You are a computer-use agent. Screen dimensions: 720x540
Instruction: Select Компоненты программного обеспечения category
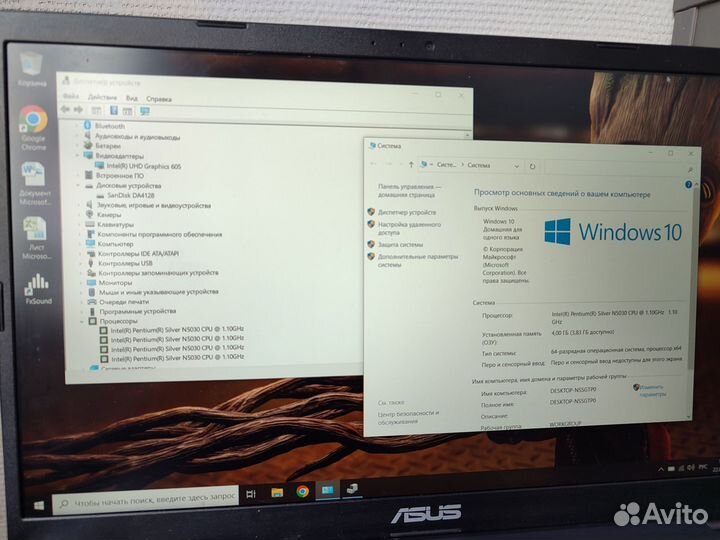[160, 234]
